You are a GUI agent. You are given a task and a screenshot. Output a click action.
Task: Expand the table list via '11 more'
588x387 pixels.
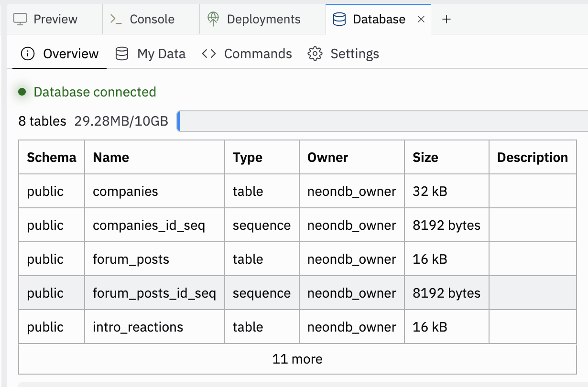click(x=297, y=359)
